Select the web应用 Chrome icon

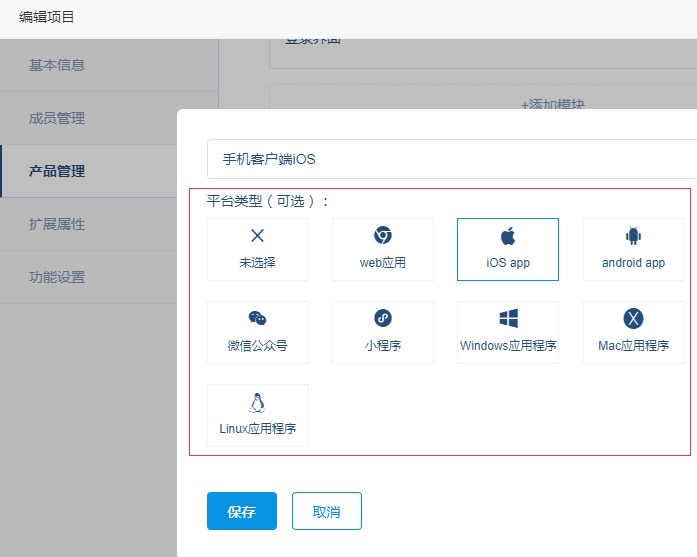383,236
